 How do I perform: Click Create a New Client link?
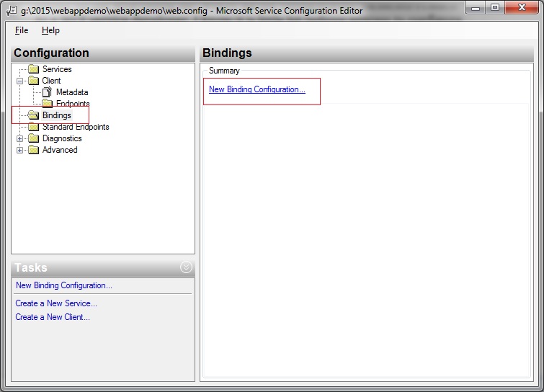coord(53,317)
